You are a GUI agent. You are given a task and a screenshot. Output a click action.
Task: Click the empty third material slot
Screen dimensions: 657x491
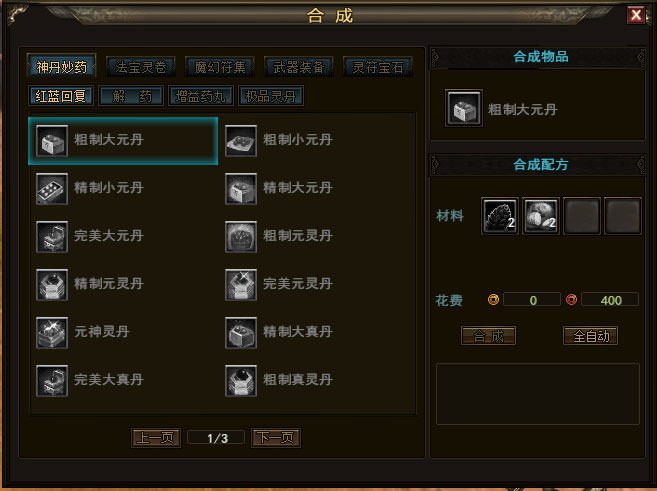point(582,216)
